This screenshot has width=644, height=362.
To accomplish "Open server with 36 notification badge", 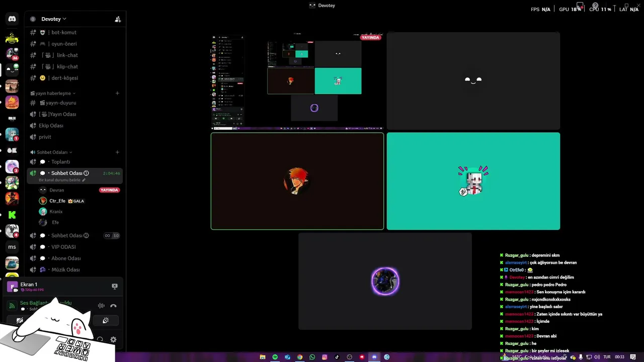I will coord(12,53).
